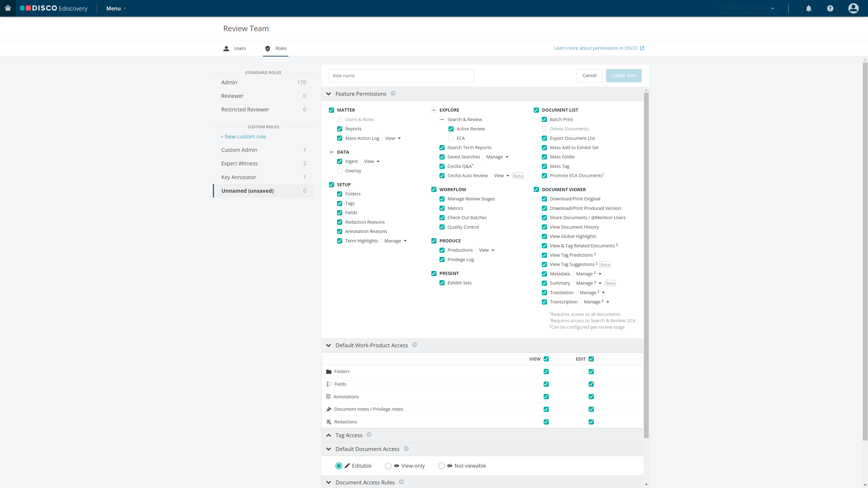Click the Role name input field
Viewport: 868px width, 488px height.
tap(401, 75)
